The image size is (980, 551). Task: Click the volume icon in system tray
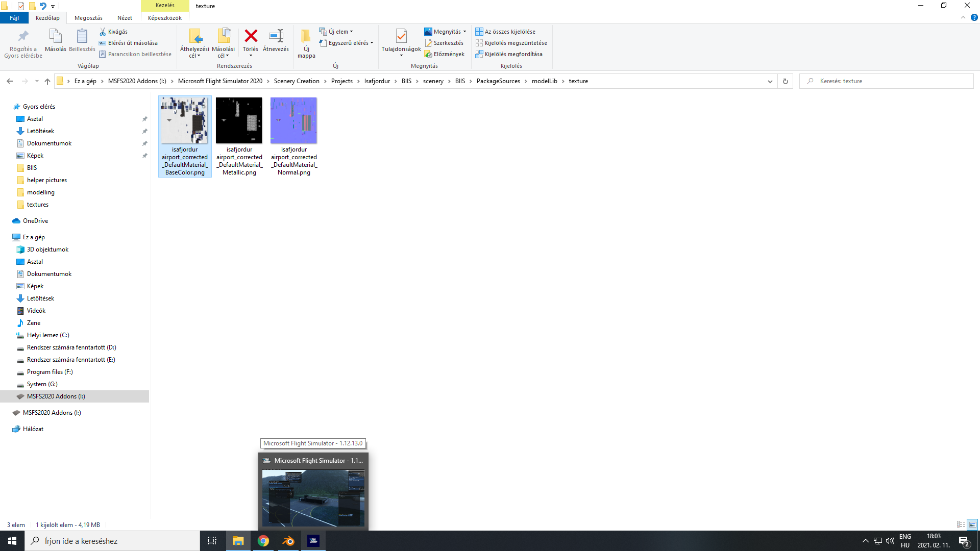point(890,541)
